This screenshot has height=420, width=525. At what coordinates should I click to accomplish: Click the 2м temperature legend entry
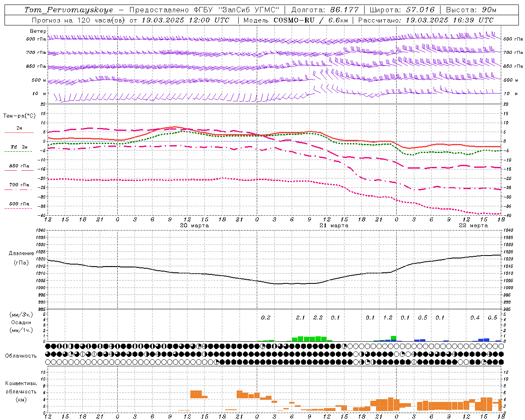point(19,128)
